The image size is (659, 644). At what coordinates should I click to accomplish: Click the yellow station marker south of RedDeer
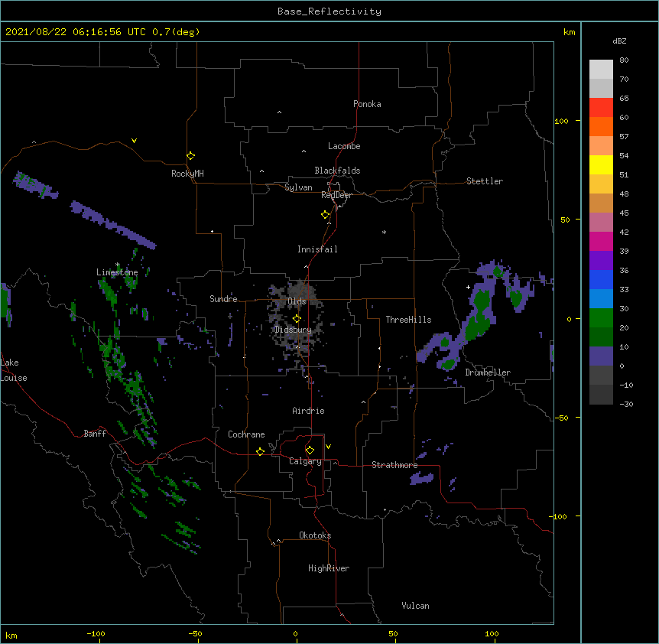tap(325, 215)
